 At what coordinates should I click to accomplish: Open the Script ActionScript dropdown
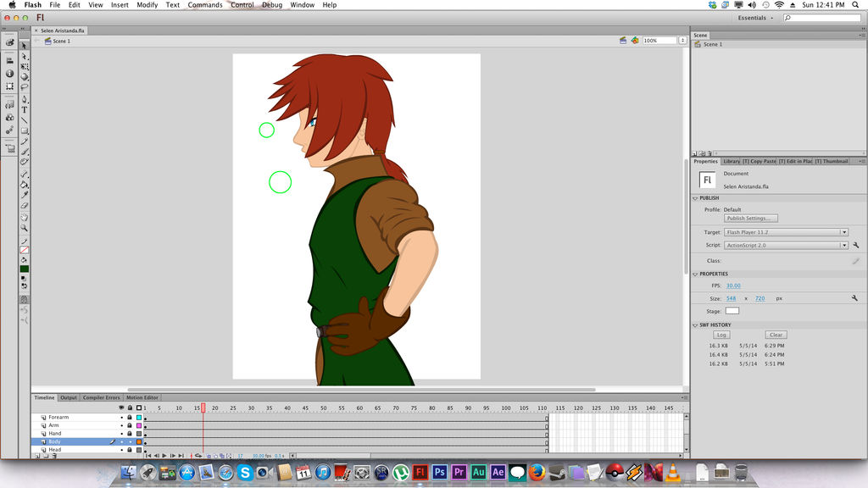(786, 245)
